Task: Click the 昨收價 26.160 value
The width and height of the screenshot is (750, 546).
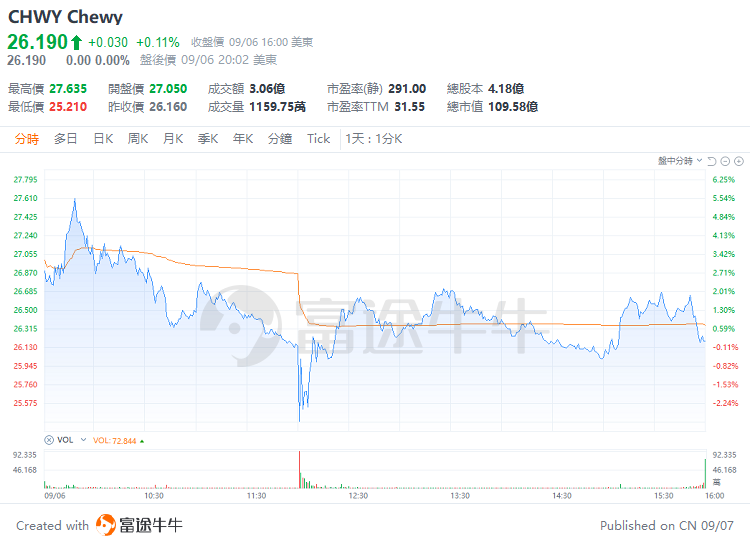Action: pyautogui.click(x=168, y=107)
